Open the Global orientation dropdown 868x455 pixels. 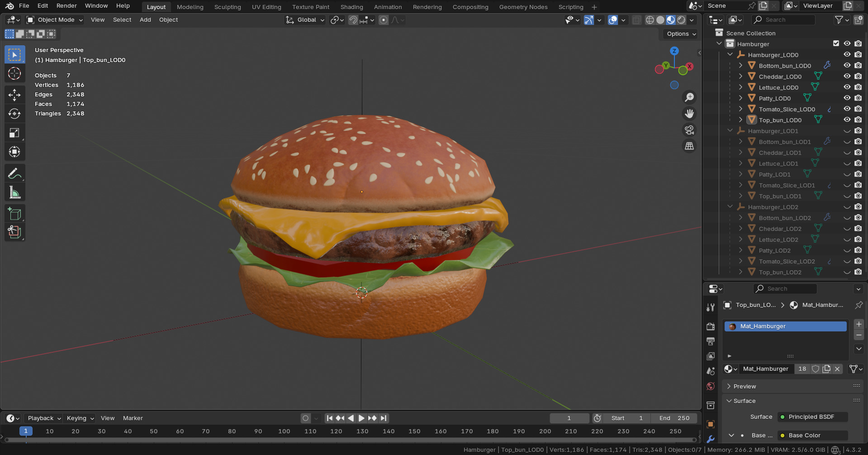coord(305,20)
